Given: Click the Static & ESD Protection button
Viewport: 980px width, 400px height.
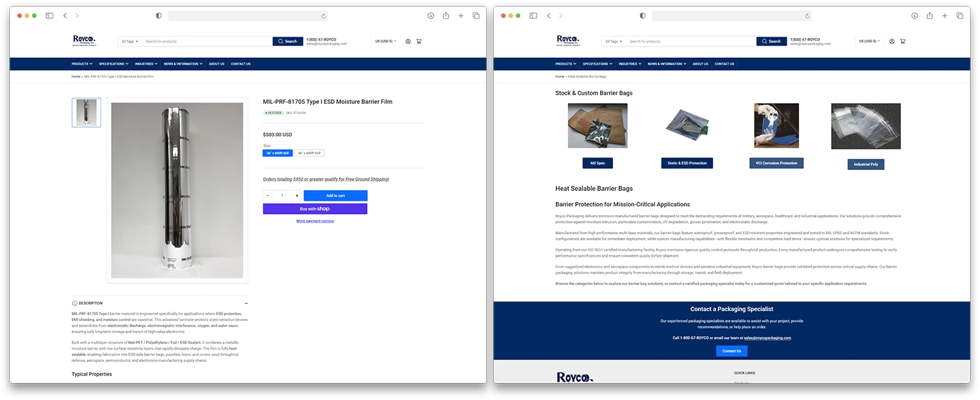Looking at the screenshot, I should tap(687, 163).
